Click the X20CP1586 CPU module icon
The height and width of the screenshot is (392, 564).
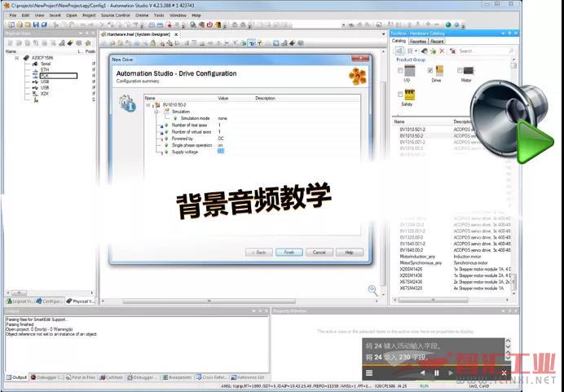point(26,58)
